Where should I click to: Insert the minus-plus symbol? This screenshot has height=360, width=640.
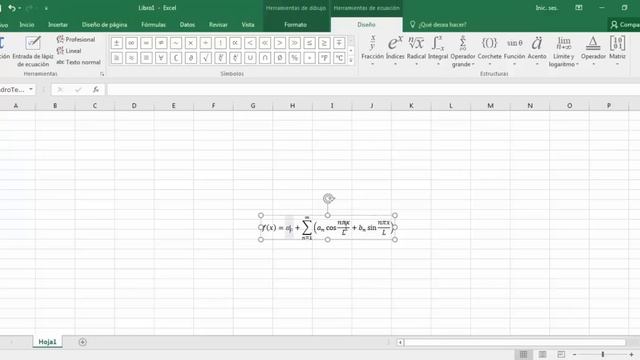click(x=339, y=43)
